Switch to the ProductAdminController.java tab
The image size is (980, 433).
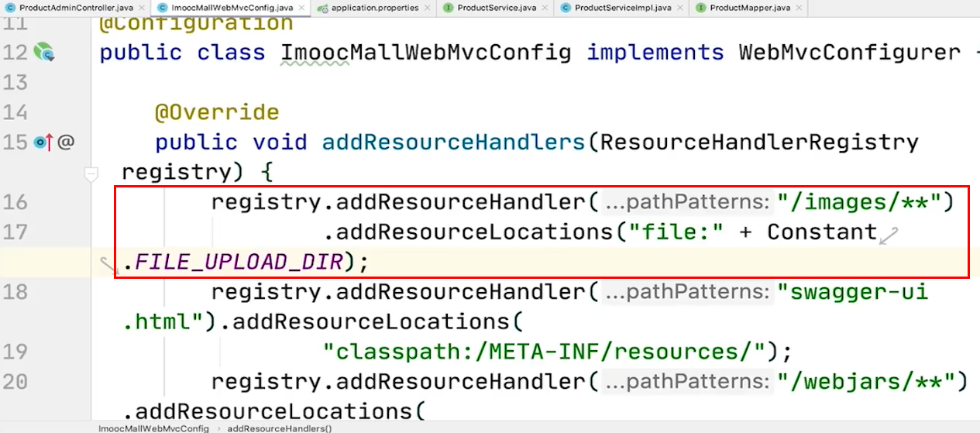[76, 8]
